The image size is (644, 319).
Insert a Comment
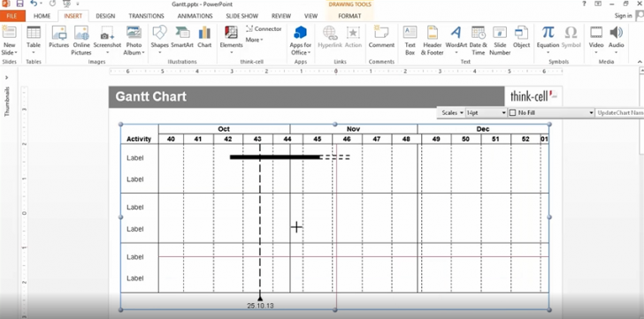[x=381, y=37]
